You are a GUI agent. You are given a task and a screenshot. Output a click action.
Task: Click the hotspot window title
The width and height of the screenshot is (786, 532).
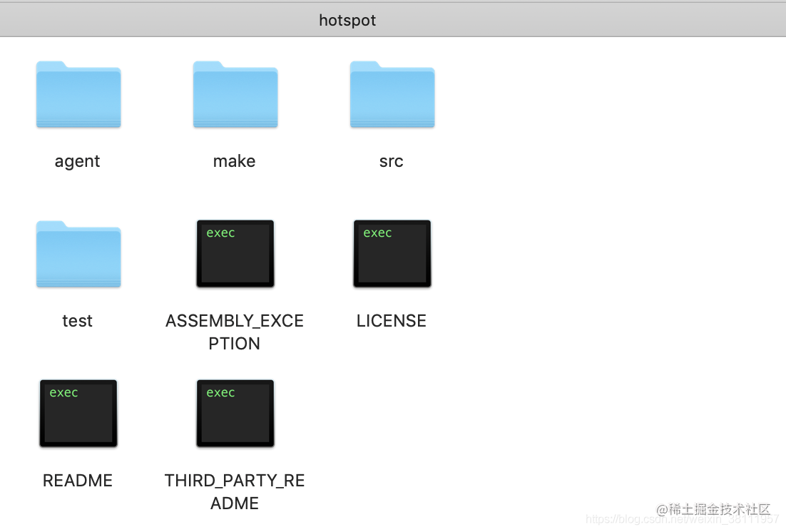[347, 20]
